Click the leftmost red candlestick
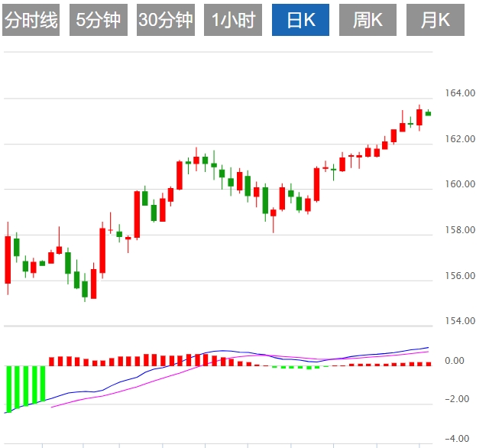 (8, 260)
